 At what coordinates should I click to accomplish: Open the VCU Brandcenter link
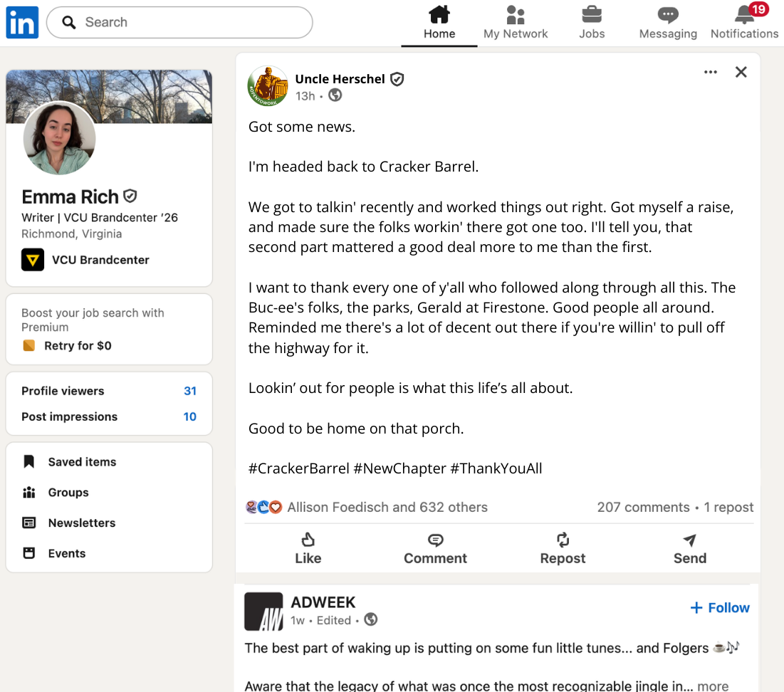tap(100, 260)
